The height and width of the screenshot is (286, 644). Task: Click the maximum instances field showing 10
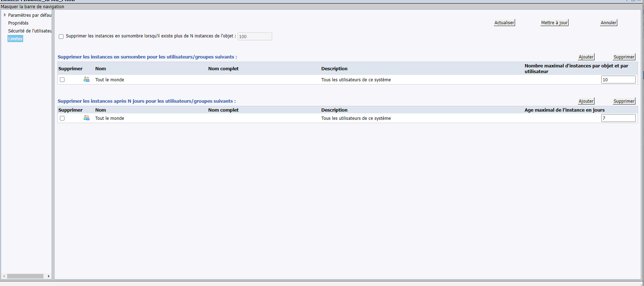click(x=618, y=80)
